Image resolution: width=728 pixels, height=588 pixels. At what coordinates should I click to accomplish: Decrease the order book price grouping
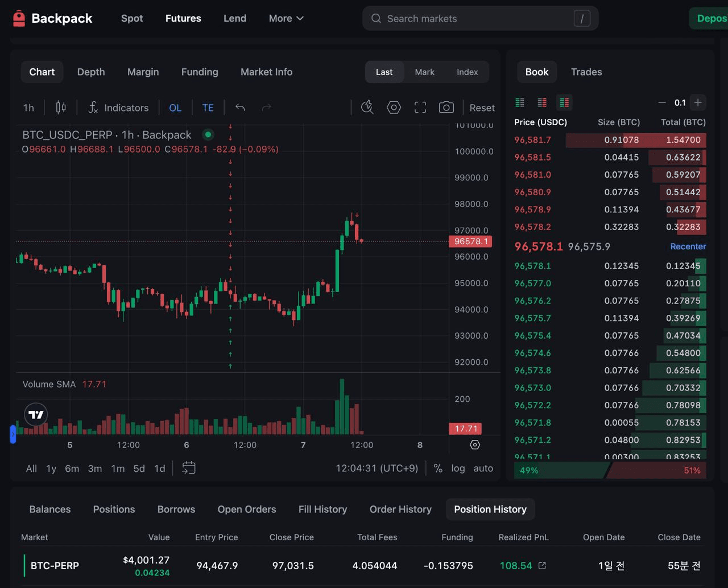click(x=662, y=102)
